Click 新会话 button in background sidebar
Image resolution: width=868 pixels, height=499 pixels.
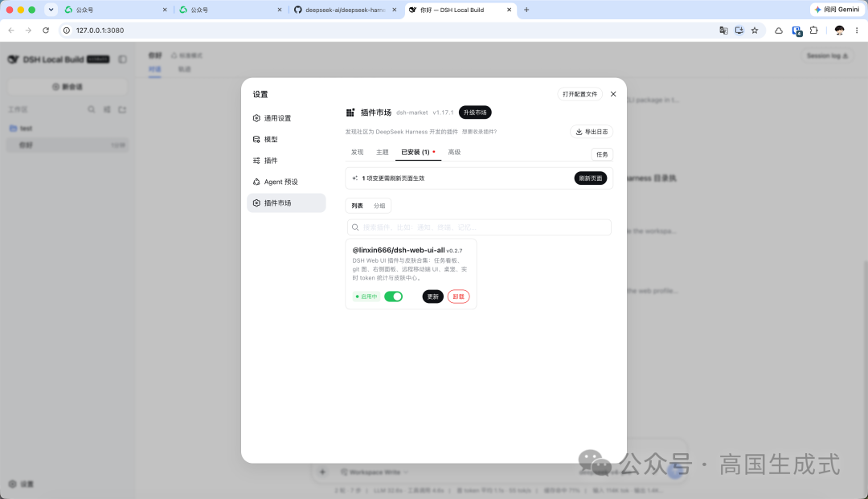68,87
